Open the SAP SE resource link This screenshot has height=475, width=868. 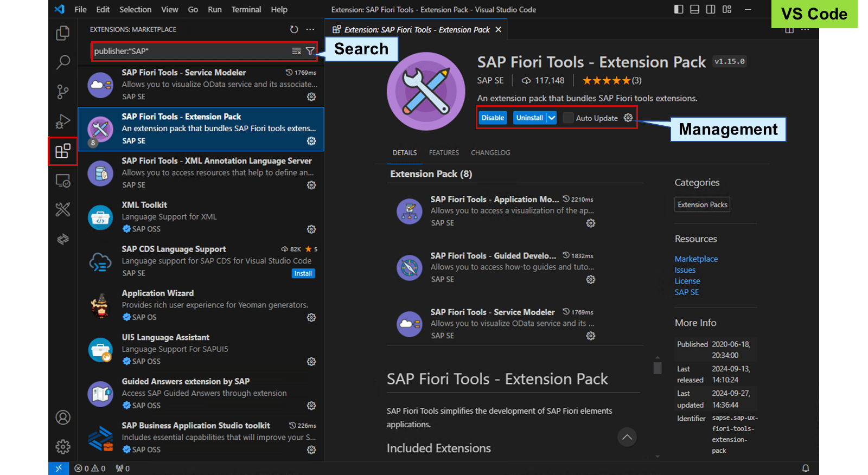point(686,292)
